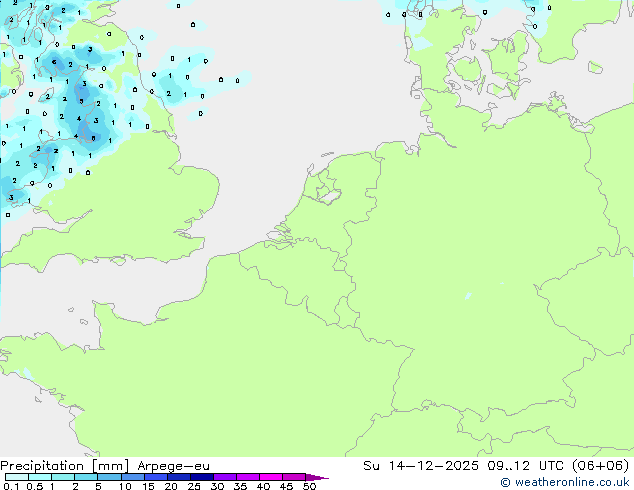Pick the 40–45 mm magenta legend swatch
Image resolution: width=634 pixels, height=490 pixels.
click(271, 477)
